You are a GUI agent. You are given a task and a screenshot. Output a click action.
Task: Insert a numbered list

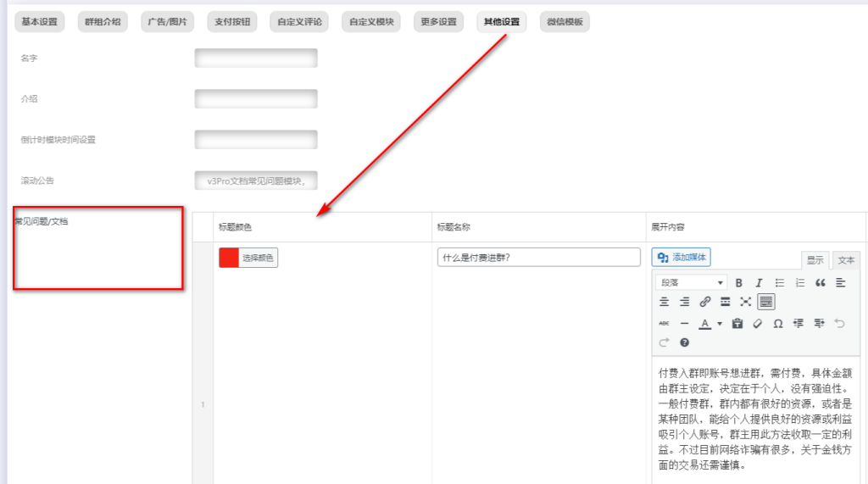[800, 283]
